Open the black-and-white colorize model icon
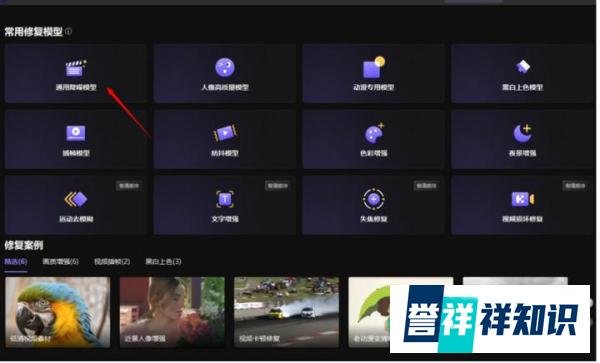This screenshot has height=363, width=600. coord(523,67)
